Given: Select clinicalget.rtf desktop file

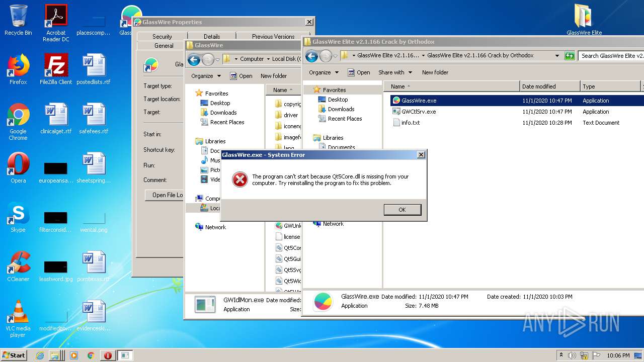Looking at the screenshot, I should pos(56,119).
